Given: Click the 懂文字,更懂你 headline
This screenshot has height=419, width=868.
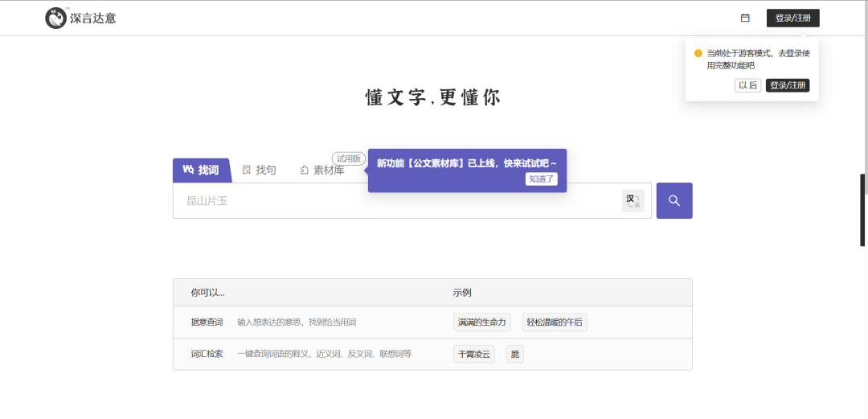Looking at the screenshot, I should [x=433, y=97].
